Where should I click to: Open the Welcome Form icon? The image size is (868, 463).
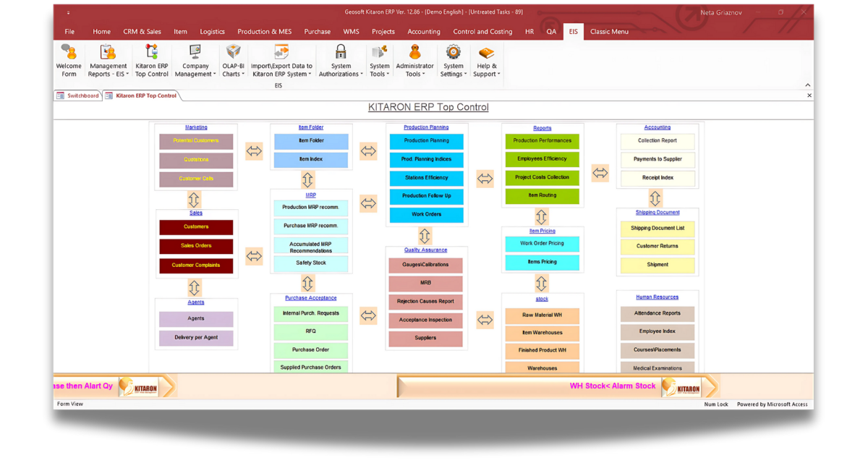pos(69,53)
